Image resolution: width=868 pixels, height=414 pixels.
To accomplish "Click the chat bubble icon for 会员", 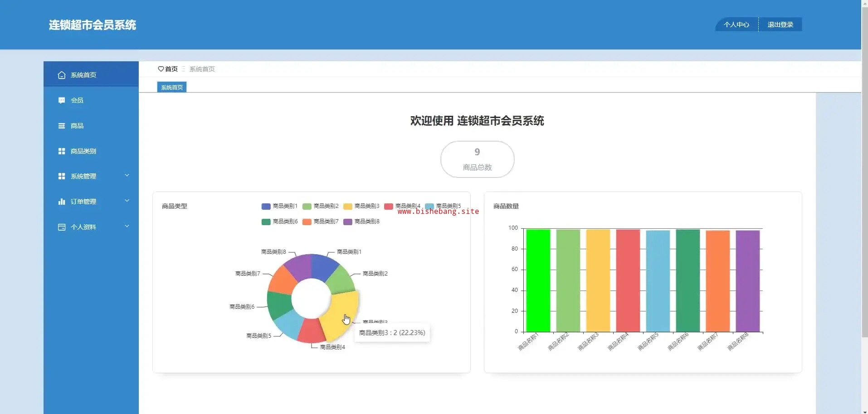I will click(x=62, y=100).
